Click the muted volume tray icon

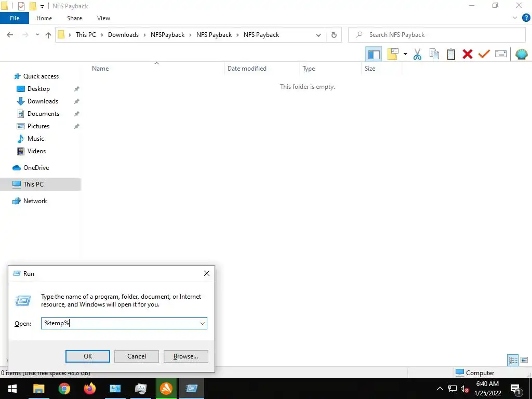464,389
